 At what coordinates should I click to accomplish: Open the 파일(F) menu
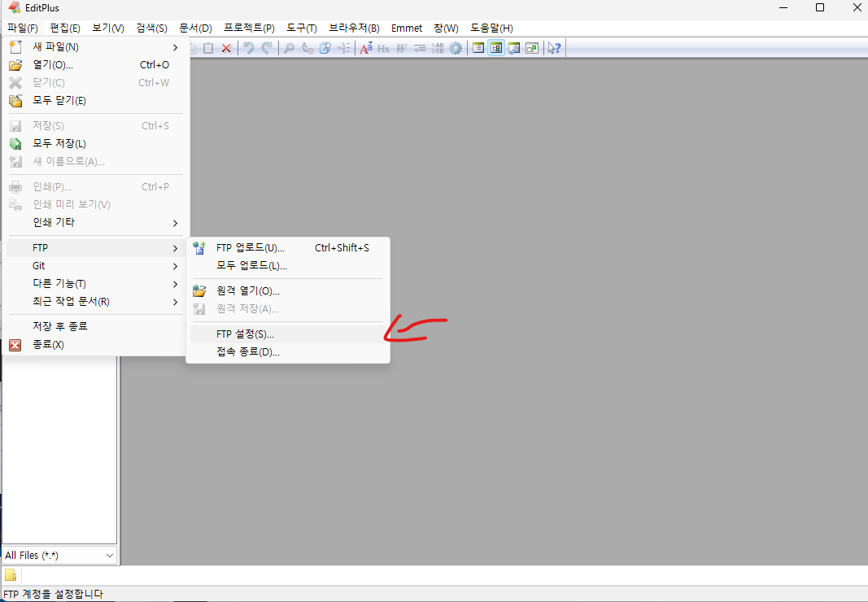pyautogui.click(x=23, y=28)
